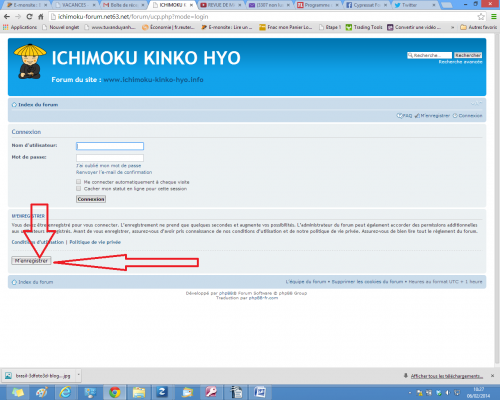
Task: Open the Word icon in the taskbar
Action: pos(260,392)
